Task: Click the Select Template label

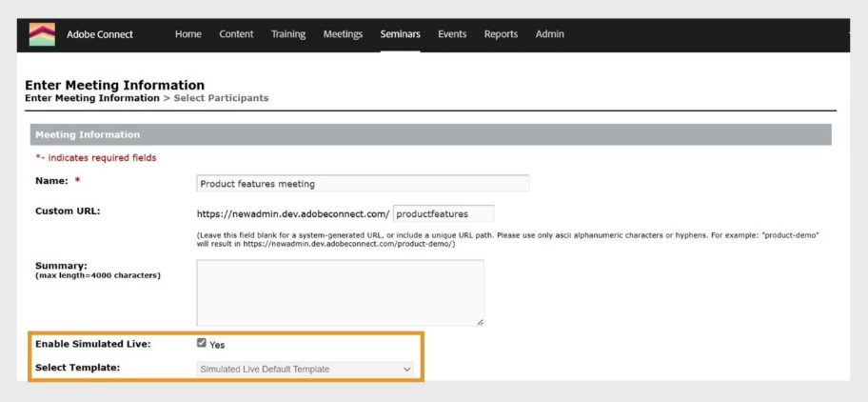Action: pyautogui.click(x=77, y=367)
